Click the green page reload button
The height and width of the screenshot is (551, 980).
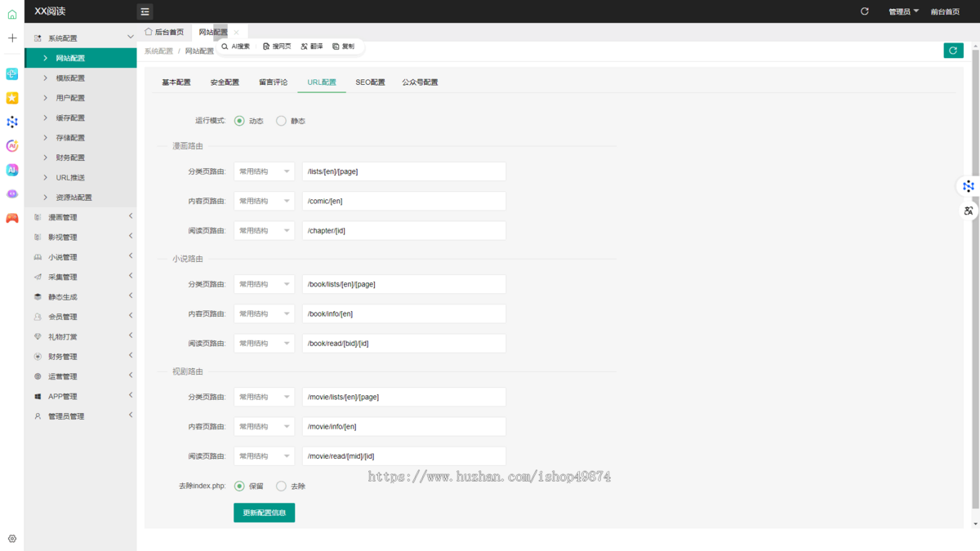[x=953, y=51]
